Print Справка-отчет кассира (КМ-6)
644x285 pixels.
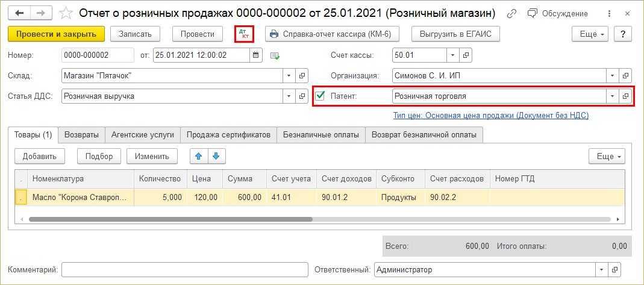pyautogui.click(x=333, y=34)
